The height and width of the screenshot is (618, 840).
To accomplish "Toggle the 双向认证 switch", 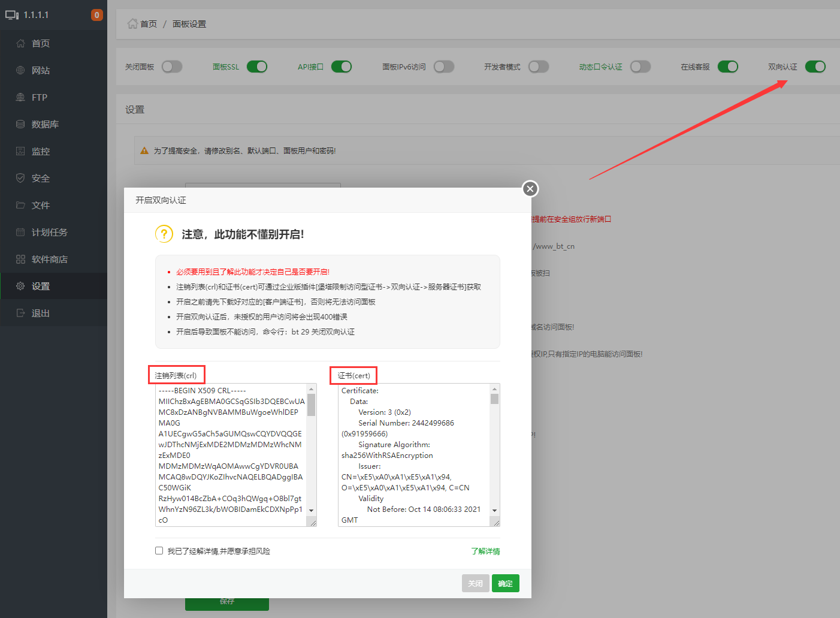I will point(815,67).
